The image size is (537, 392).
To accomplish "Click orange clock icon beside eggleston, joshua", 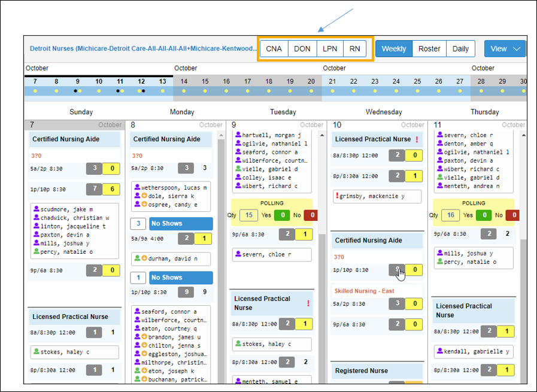I will click(x=144, y=354).
